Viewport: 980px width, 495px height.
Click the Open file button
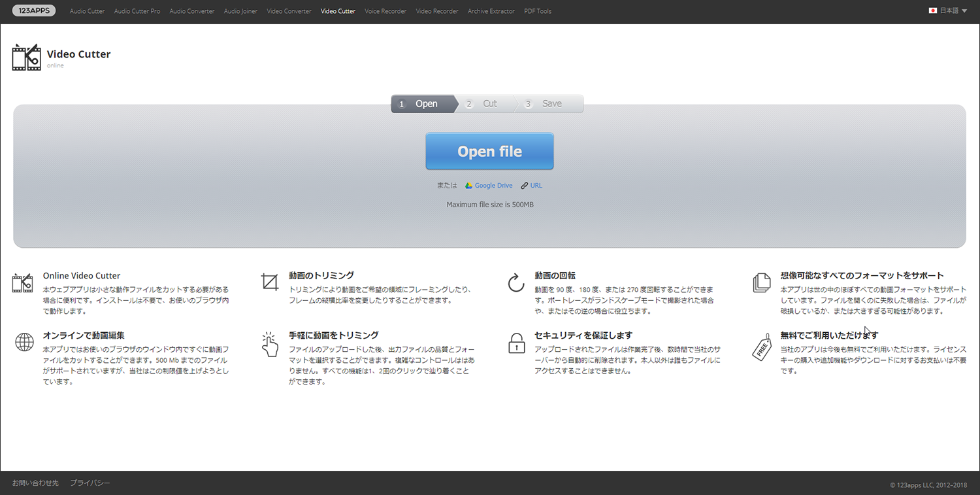[x=489, y=151]
